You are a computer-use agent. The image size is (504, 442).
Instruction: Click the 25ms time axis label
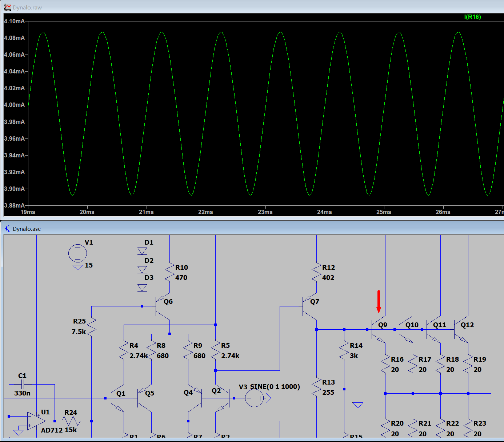(x=384, y=212)
